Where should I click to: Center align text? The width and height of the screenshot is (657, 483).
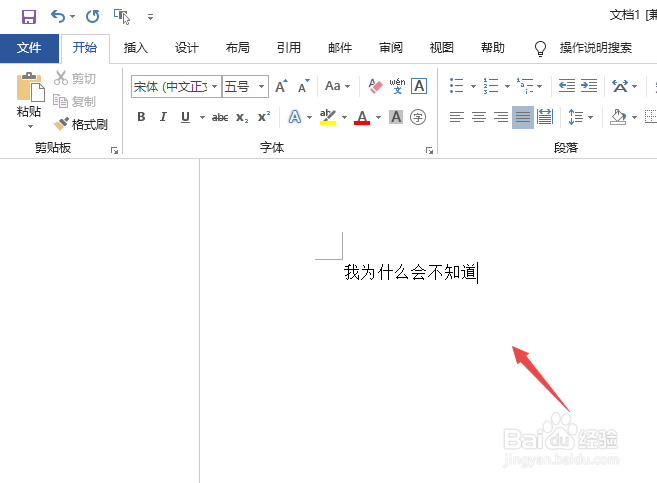479,117
